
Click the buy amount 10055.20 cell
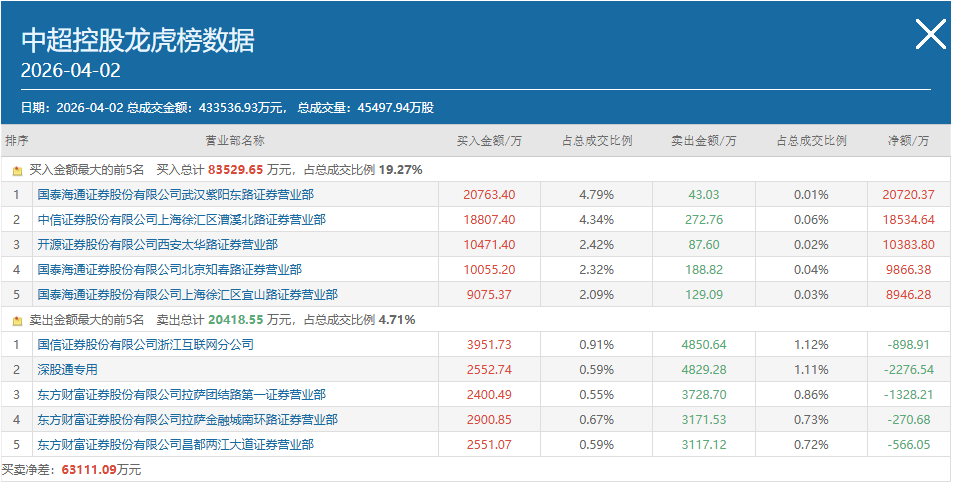pyautogui.click(x=489, y=270)
